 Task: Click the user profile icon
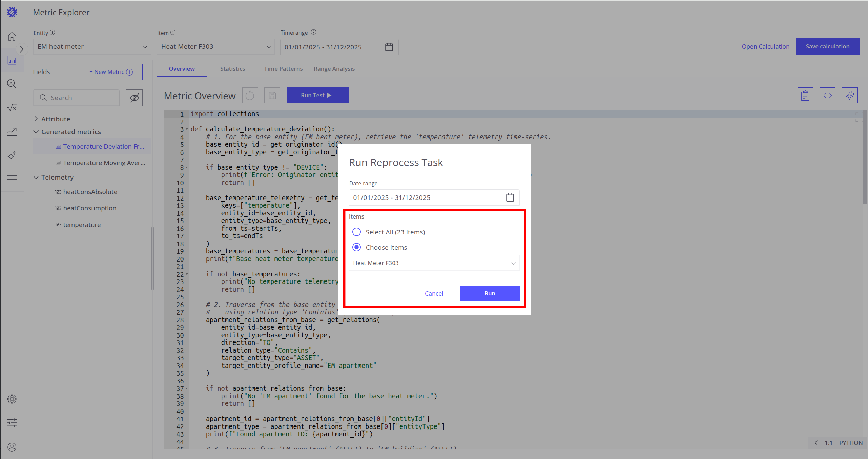point(12,447)
